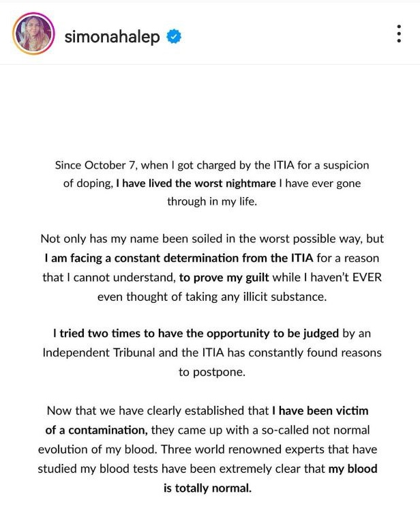Click the line starting "Since October 7"
This screenshot has width=420, height=528.
tap(212, 165)
